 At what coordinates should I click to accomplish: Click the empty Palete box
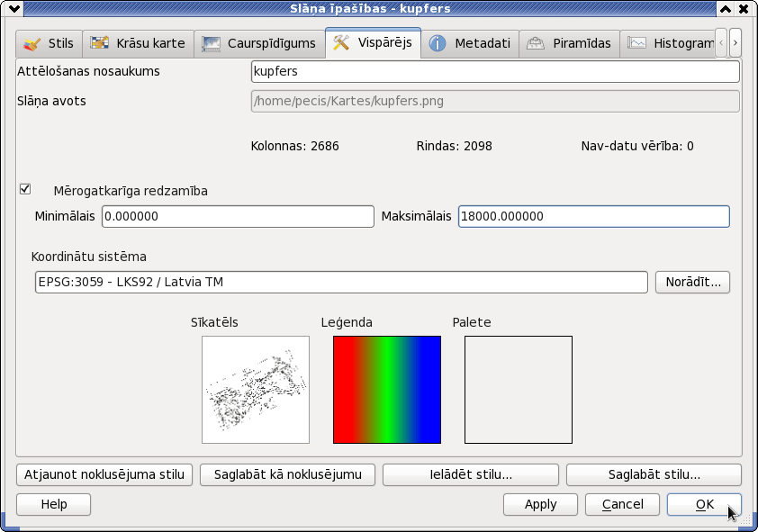[519, 390]
